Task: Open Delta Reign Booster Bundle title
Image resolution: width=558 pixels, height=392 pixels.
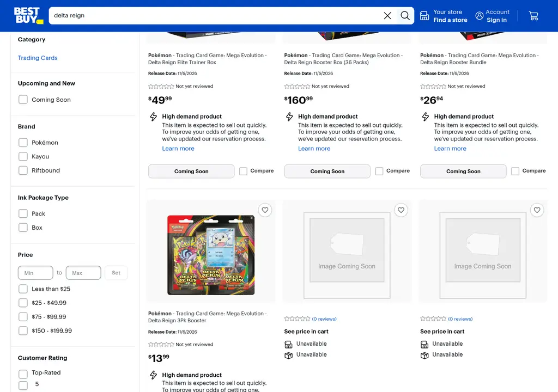Action: (480, 59)
